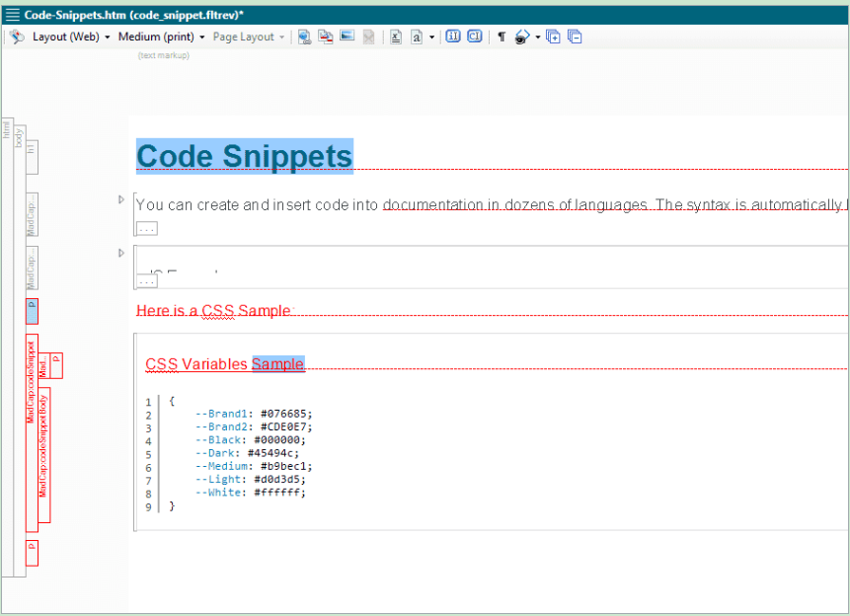Toggle the paragraph pilcrow markers icon
The width and height of the screenshot is (850, 616).
(502, 37)
